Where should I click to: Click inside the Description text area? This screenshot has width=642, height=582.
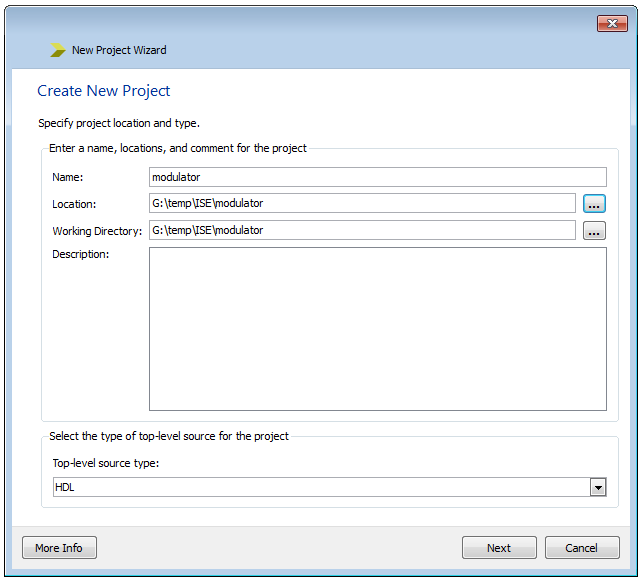click(378, 329)
